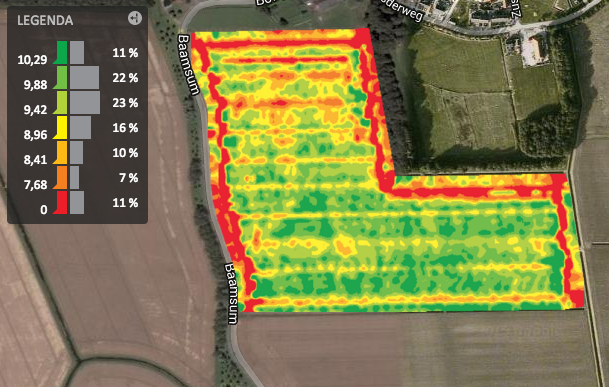The width and height of the screenshot is (609, 387).
Task: Select the amber 8,41 legend swatch
Action: tap(61, 152)
